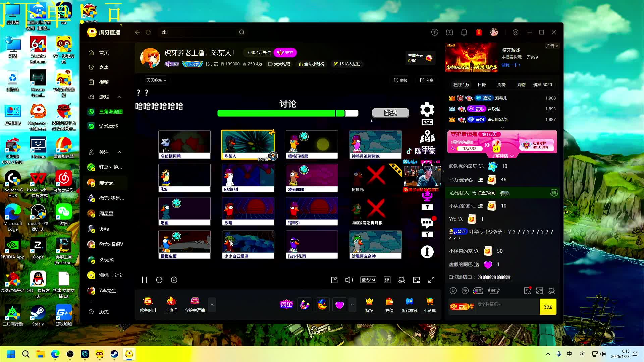Viewport: 644px width, 362px height.
Task: Toggle the 弹 danmaku display button
Action: [x=387, y=280]
